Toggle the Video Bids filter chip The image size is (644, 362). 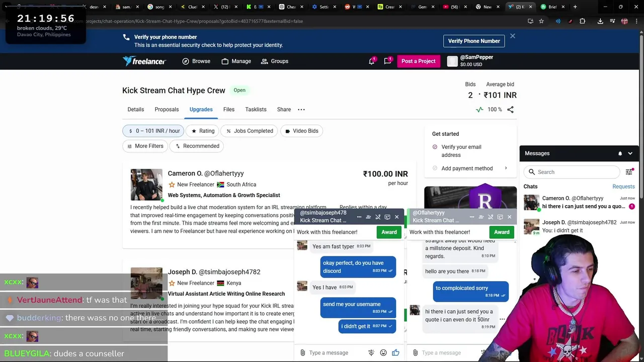(x=301, y=131)
